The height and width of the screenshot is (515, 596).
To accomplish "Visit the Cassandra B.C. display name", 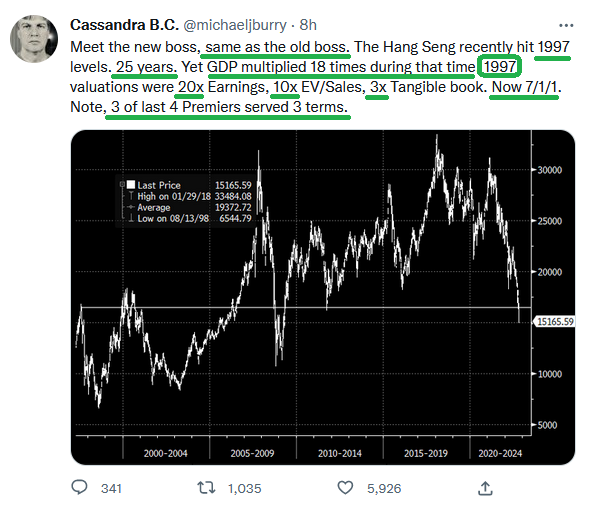I will tap(124, 25).
